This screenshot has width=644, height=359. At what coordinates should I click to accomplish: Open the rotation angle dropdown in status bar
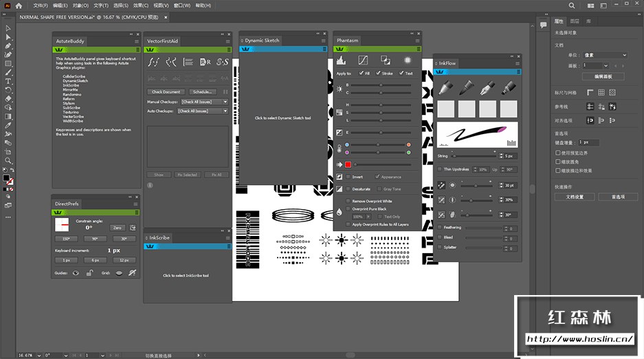[x=66, y=356]
